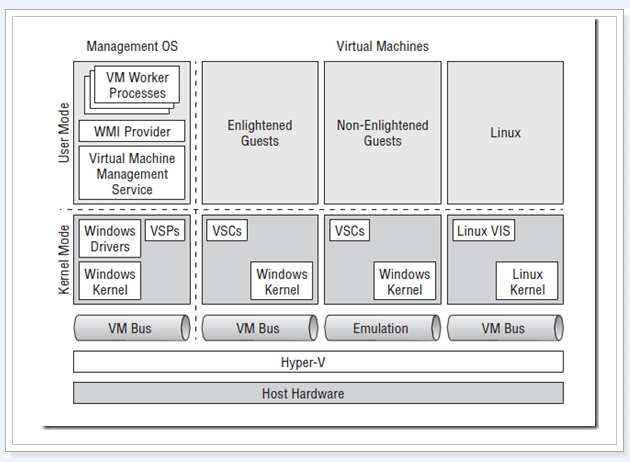
Task: Click the "Non-Enlightened Guests" block
Action: (x=382, y=133)
